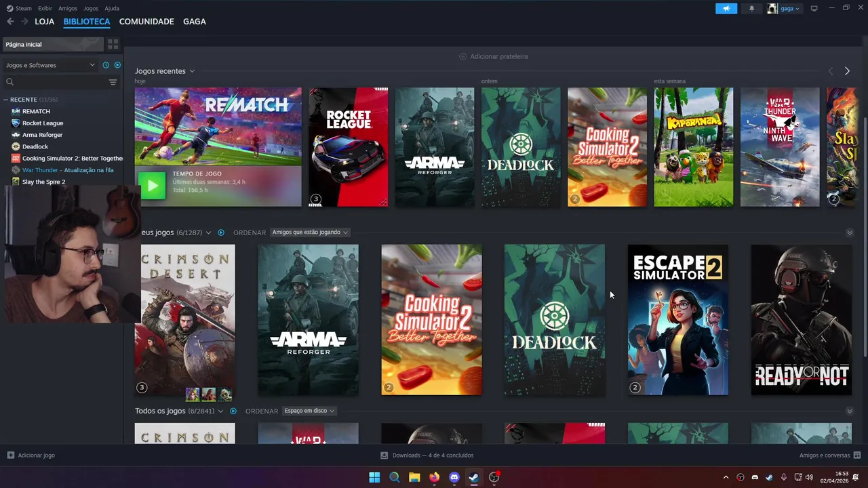
Task: Open Windows Start menu
Action: coord(374,477)
